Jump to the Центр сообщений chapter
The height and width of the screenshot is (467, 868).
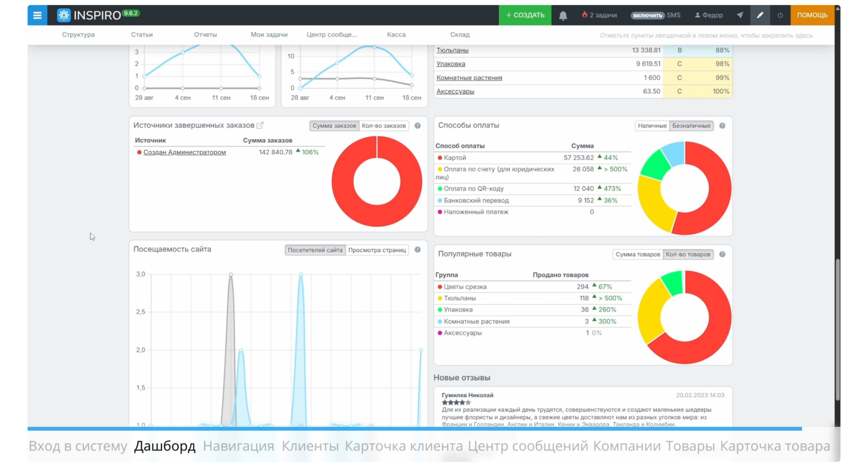tap(528, 446)
